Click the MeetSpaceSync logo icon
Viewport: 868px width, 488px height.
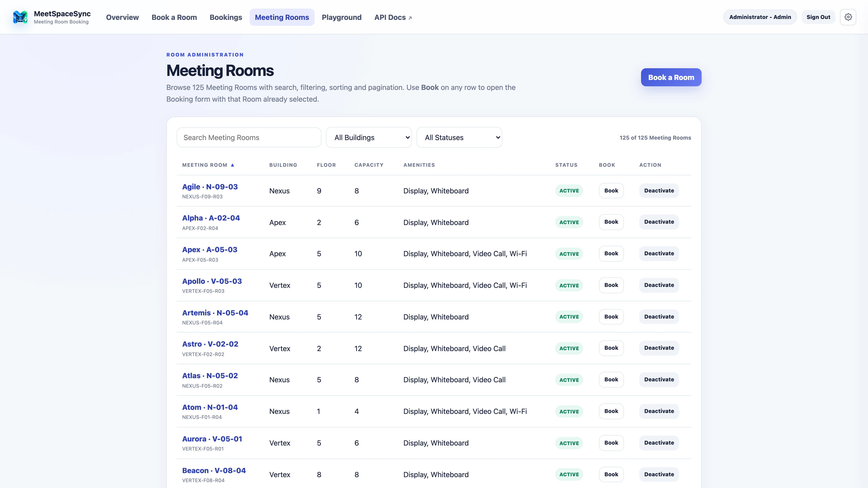tap(20, 17)
